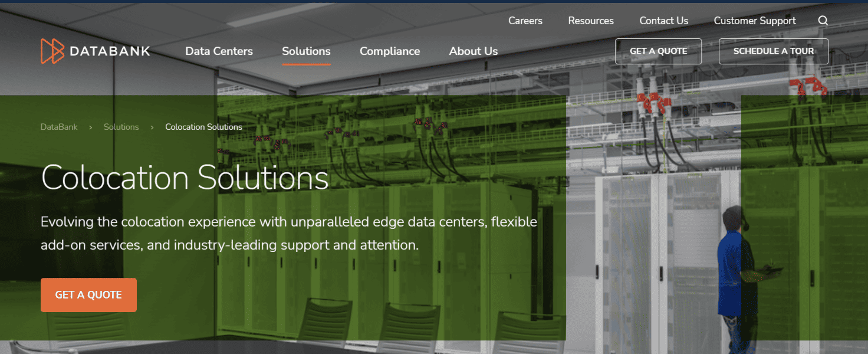This screenshot has width=868, height=354.
Task: Open the site search magnifier
Action: 823,21
